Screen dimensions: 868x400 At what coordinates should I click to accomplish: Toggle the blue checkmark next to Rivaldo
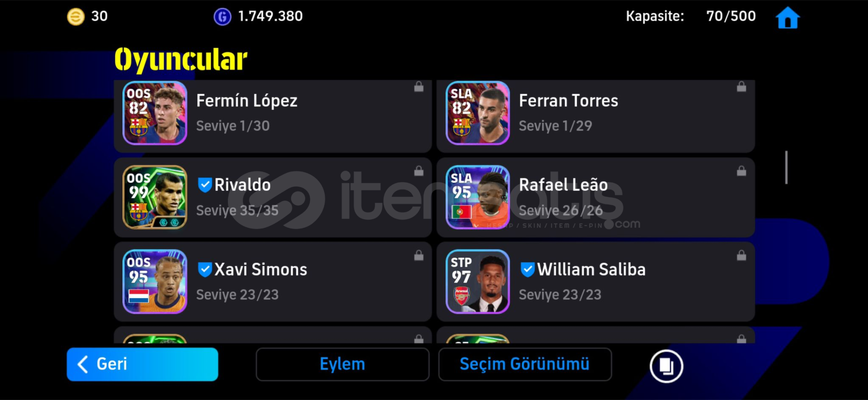(x=205, y=184)
